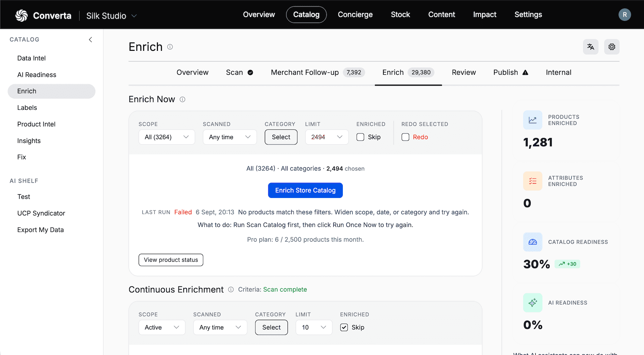Open Product Intel in the sidebar
The width and height of the screenshot is (644, 355).
click(36, 124)
